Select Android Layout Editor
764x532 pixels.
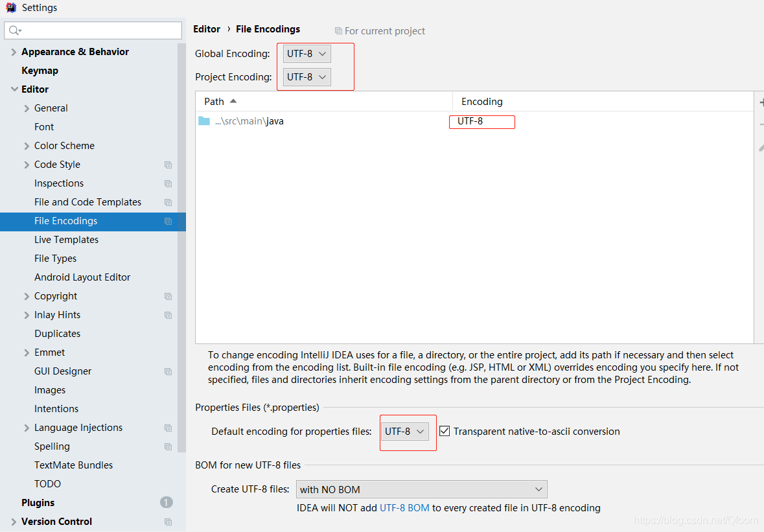(82, 277)
